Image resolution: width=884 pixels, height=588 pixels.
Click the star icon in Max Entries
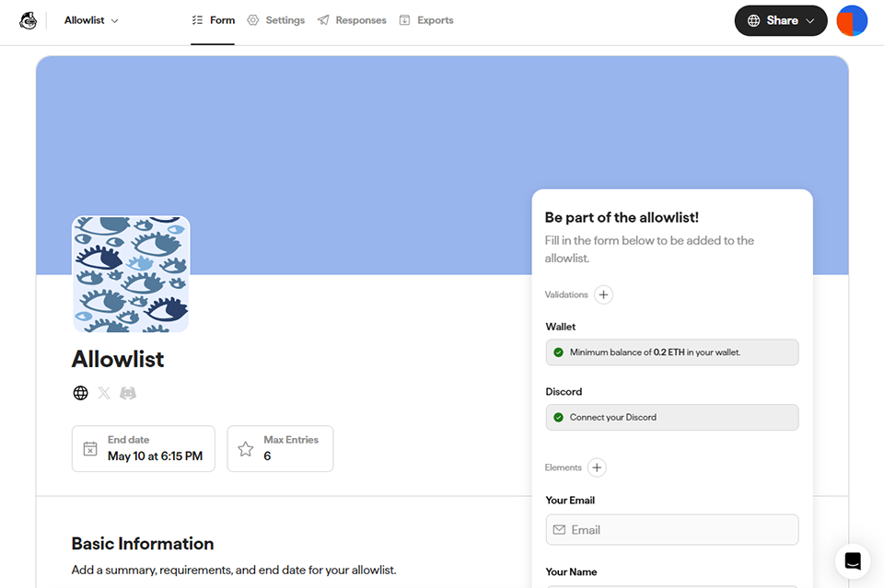pos(246,449)
